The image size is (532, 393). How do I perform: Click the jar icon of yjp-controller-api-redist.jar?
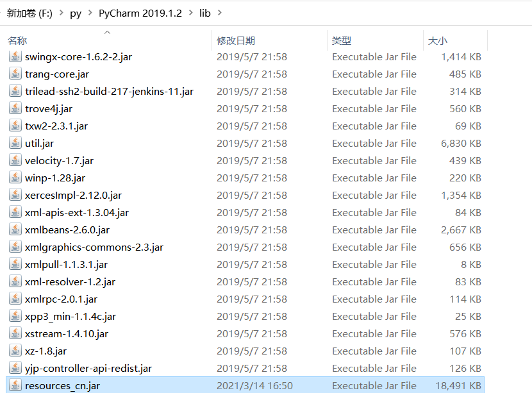click(x=15, y=368)
